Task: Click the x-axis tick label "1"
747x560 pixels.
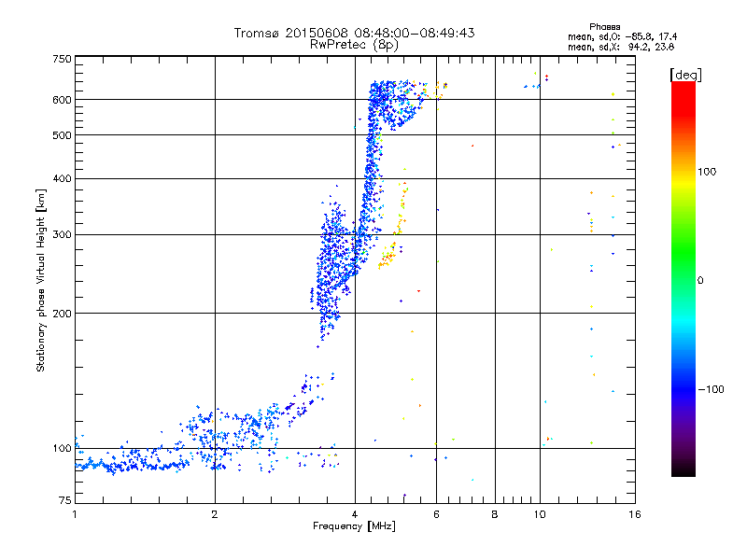Action: [75, 514]
